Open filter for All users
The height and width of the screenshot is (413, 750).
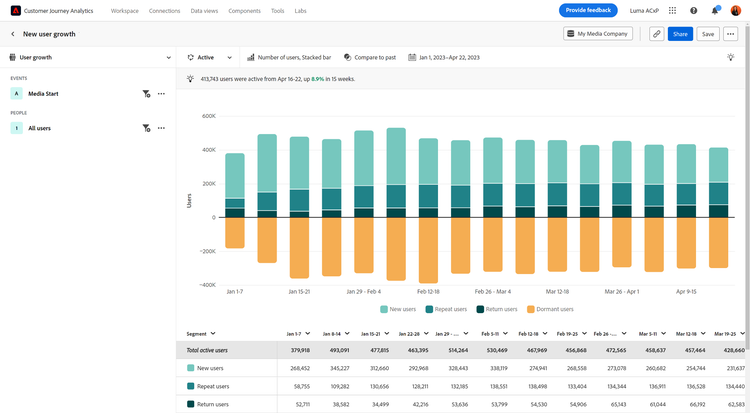(x=146, y=128)
